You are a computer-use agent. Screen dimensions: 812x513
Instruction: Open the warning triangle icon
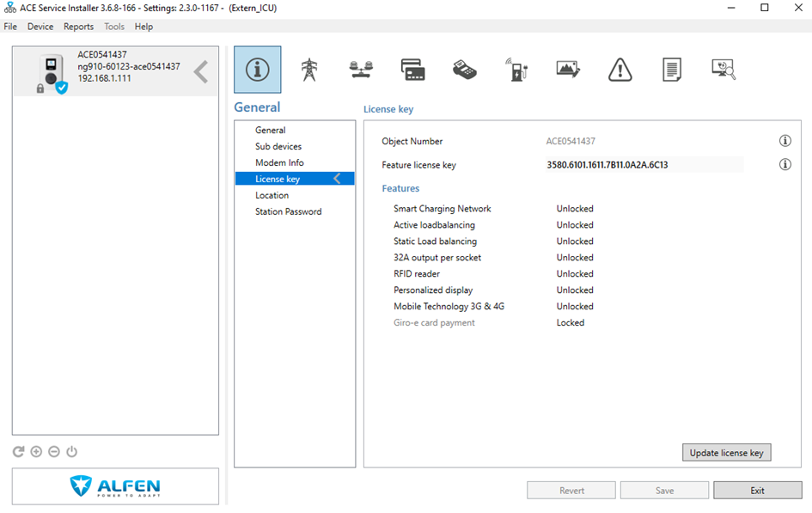(620, 70)
